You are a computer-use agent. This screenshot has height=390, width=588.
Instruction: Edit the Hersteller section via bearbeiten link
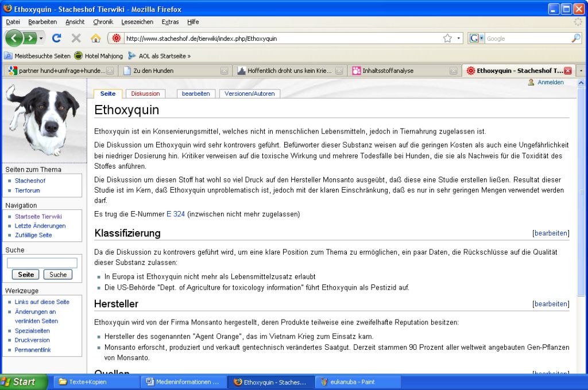click(x=551, y=304)
